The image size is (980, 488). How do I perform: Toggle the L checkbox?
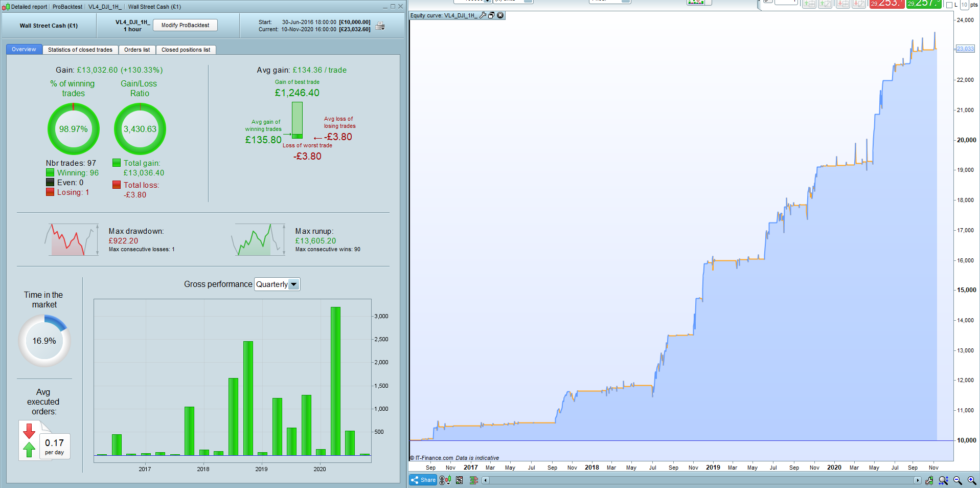click(x=949, y=5)
